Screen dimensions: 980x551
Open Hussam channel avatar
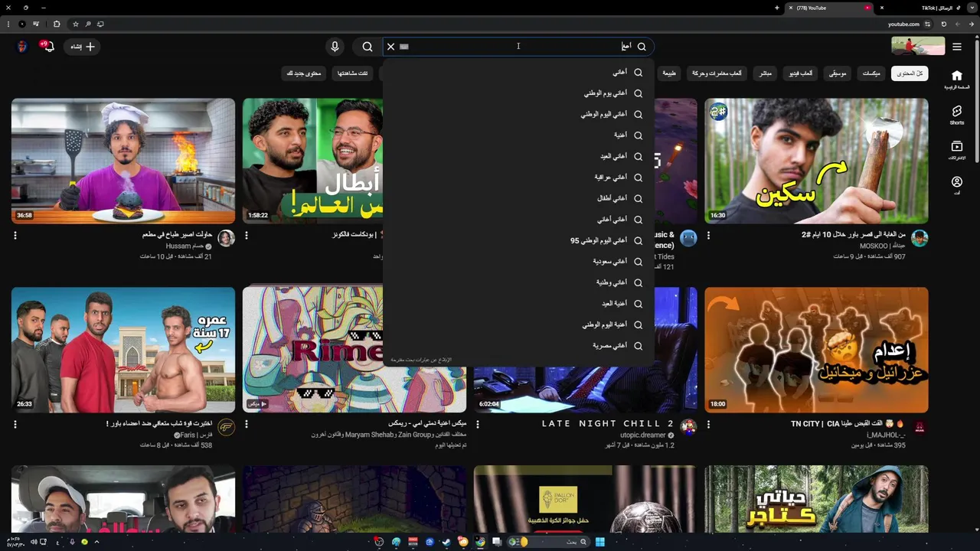(x=226, y=238)
